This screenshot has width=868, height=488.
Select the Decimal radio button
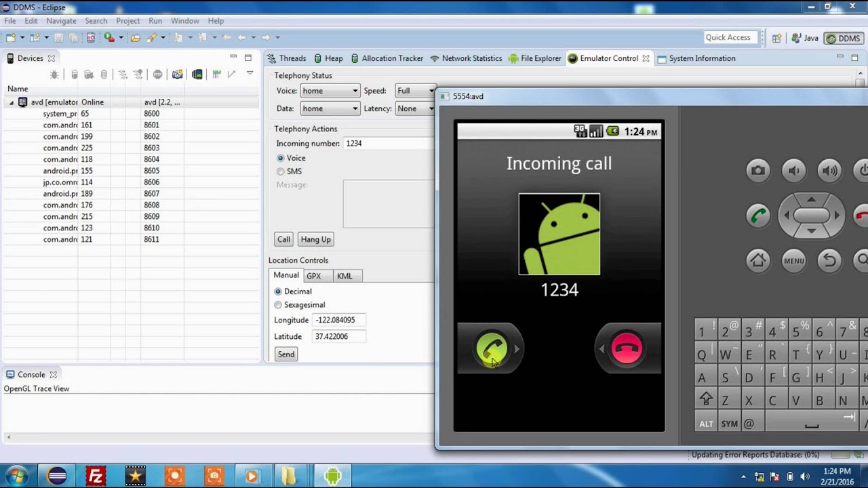coord(278,291)
